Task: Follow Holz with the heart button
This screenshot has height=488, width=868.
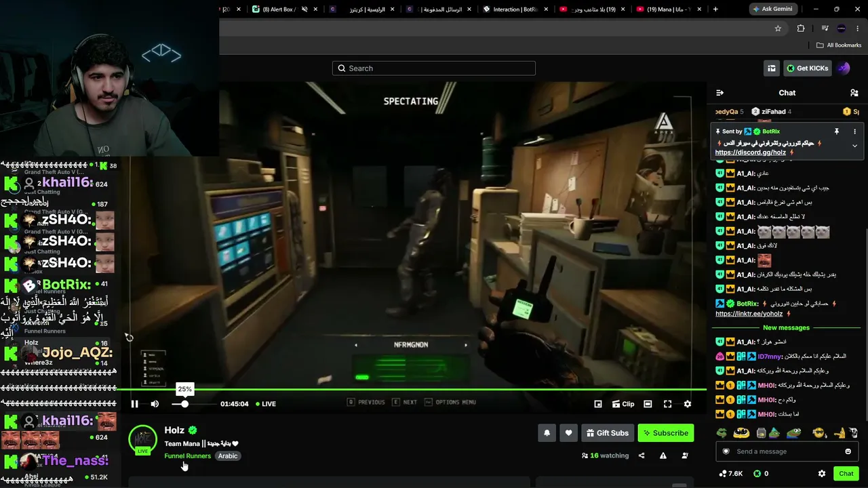Action: [568, 433]
